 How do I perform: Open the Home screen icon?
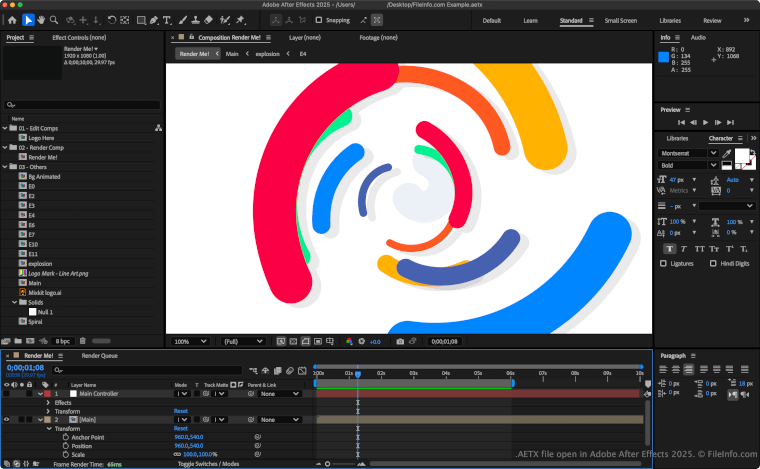click(x=13, y=20)
